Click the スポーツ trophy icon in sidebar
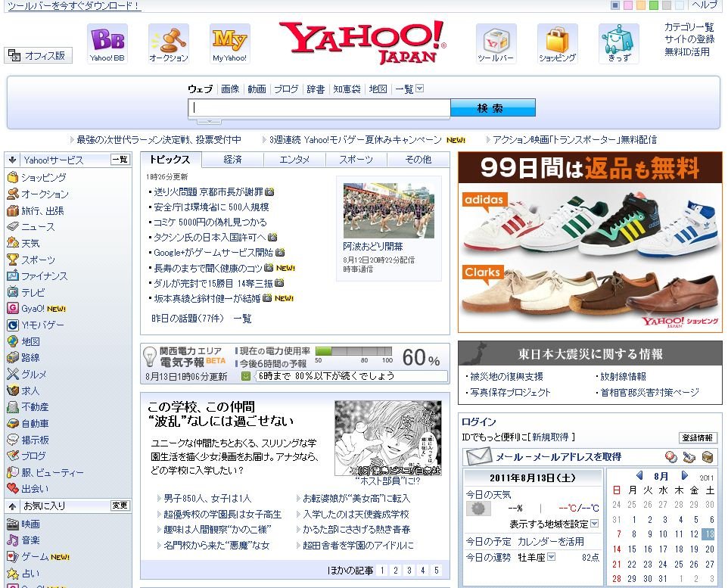The height and width of the screenshot is (588, 728). (x=13, y=260)
